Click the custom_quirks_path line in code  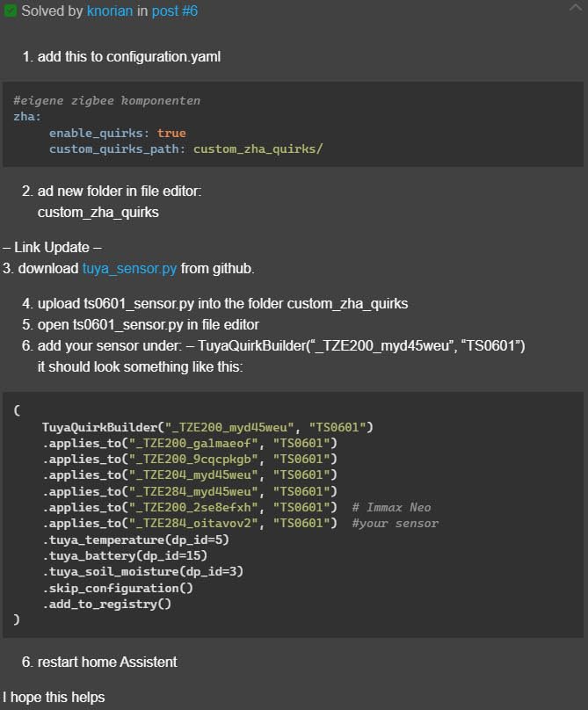pyautogui.click(x=185, y=149)
